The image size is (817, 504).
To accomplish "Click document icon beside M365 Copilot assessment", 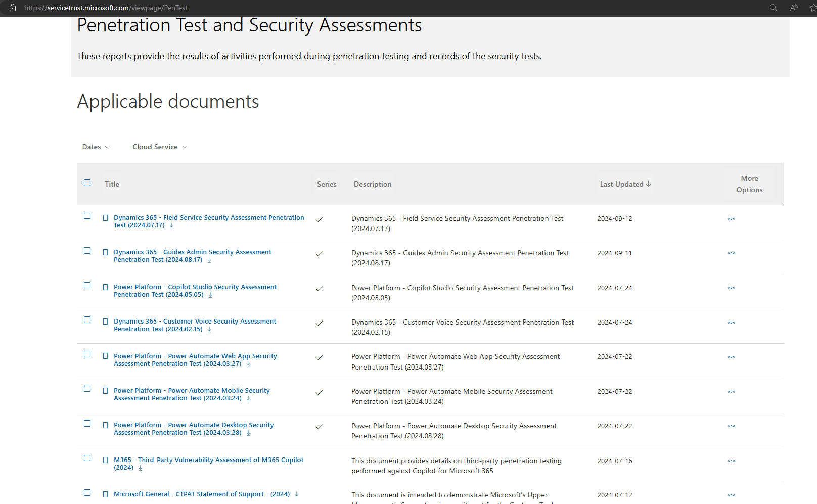I will 105,460.
